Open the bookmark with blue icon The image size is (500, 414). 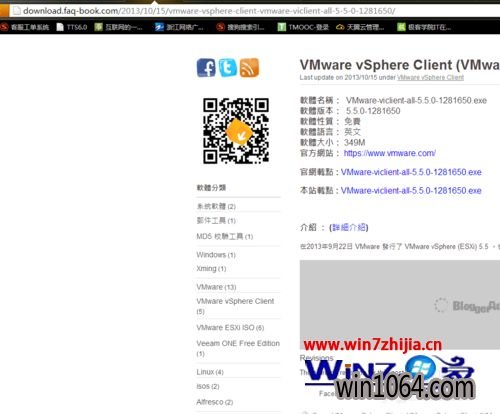[x=179, y=27]
